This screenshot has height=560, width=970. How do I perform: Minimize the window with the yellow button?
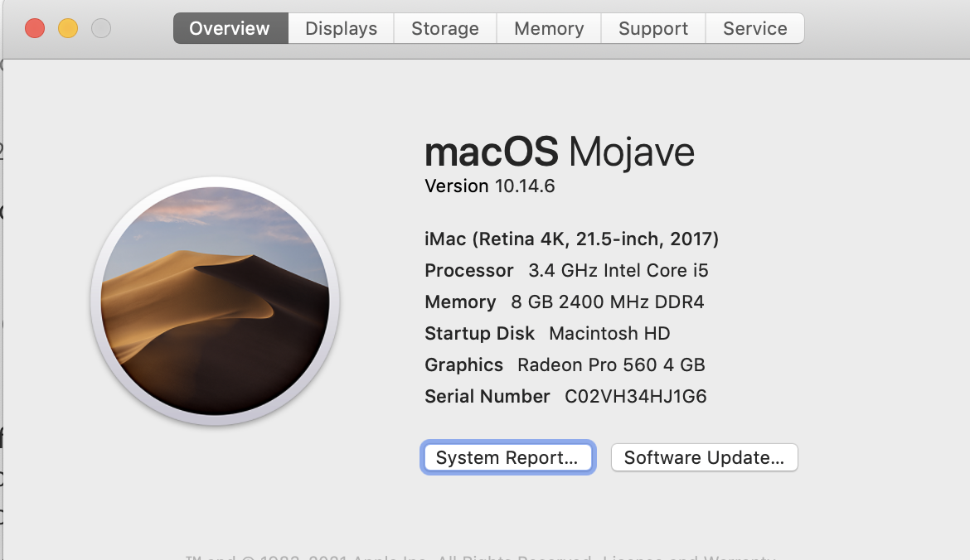68,29
